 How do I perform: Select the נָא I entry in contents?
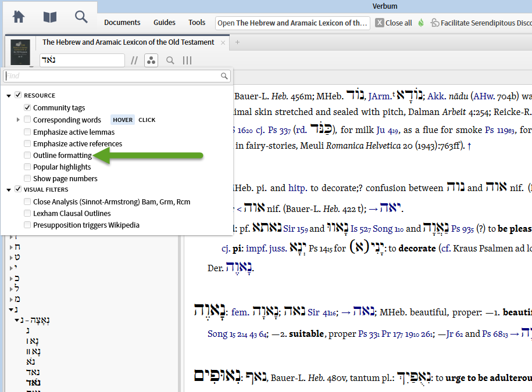[33, 341]
